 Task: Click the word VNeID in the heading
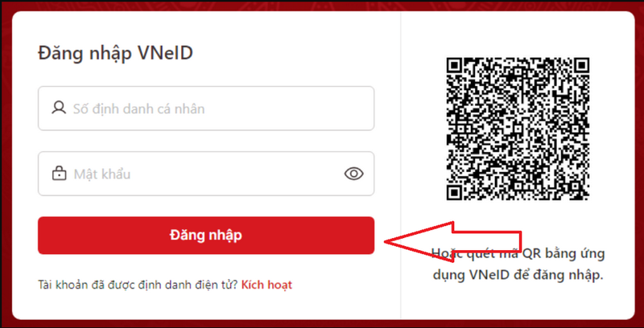(x=164, y=53)
